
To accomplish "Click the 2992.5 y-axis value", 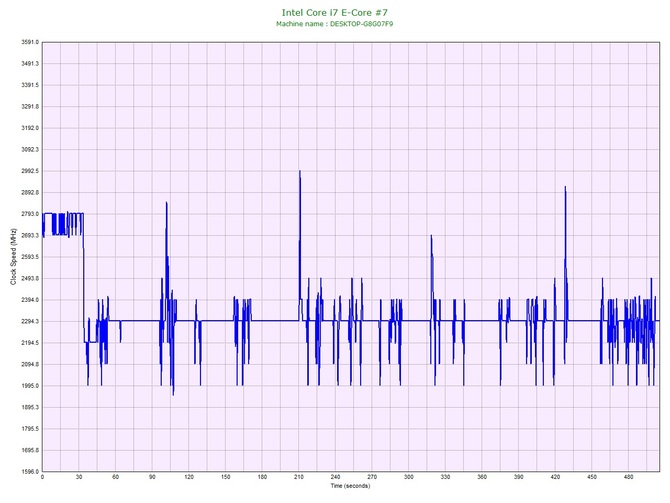I will 30,171.
